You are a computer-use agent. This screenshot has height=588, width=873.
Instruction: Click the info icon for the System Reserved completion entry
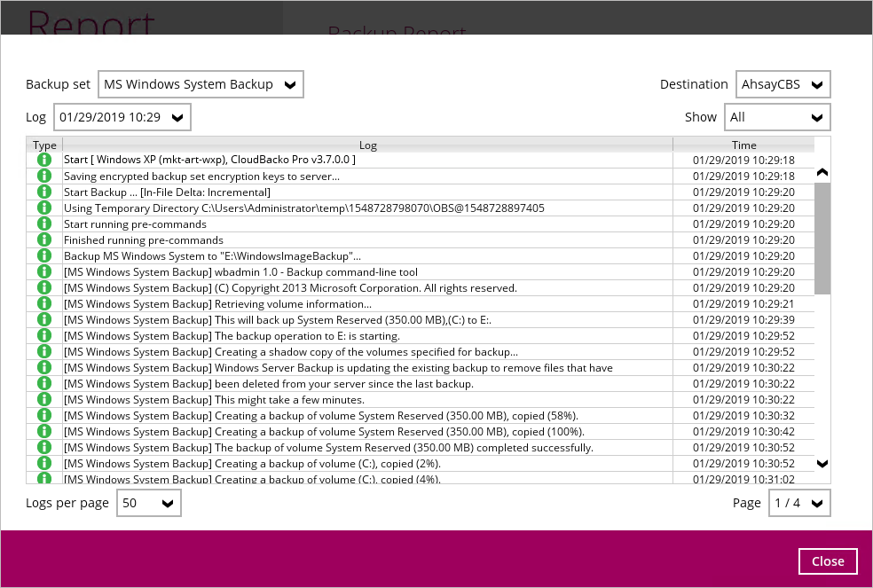click(x=44, y=447)
